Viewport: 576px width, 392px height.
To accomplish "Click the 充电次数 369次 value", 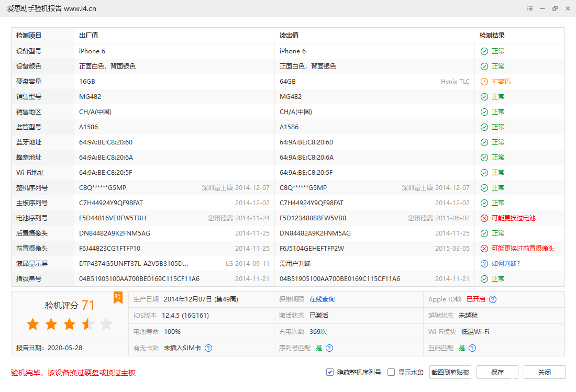I will 318,331.
